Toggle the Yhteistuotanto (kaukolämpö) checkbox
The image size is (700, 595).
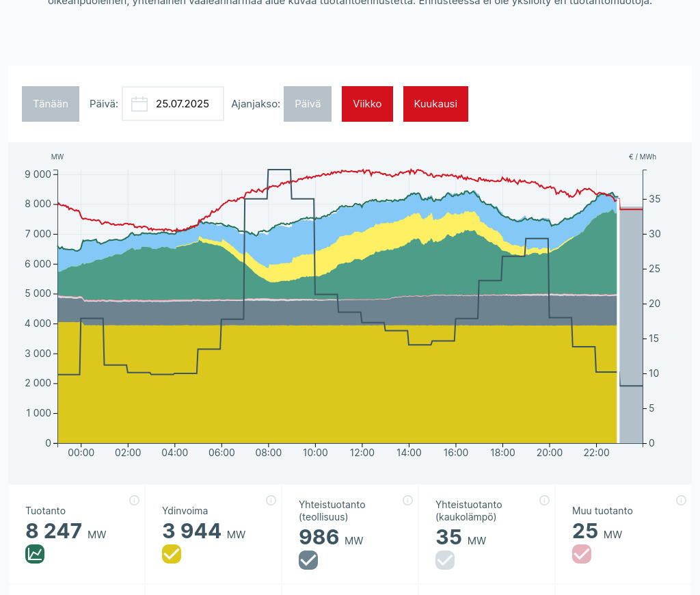(445, 560)
